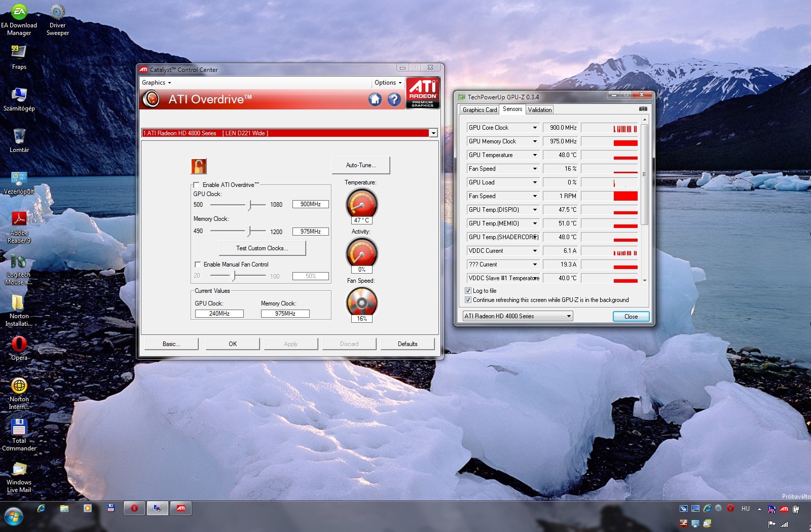Show hidden tray icons arrow
Screen dimensions: 811x532
pos(759,509)
